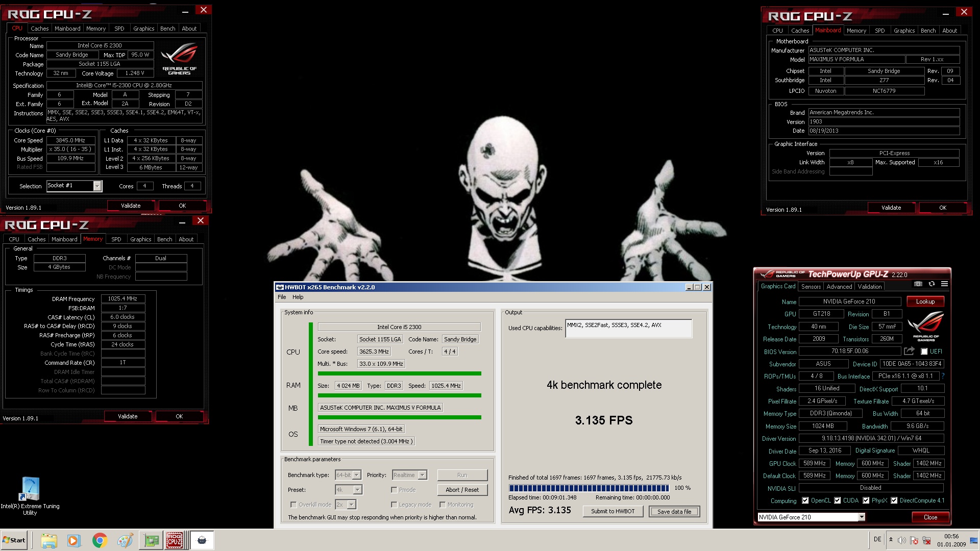Image resolution: width=980 pixels, height=551 pixels.
Task: Click the benchmark progress bar at 100 %
Action: [590, 488]
